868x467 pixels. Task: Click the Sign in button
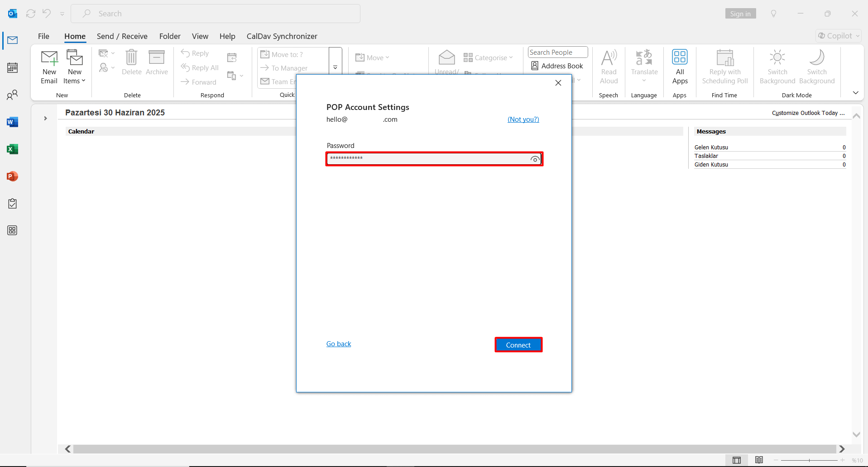(740, 14)
